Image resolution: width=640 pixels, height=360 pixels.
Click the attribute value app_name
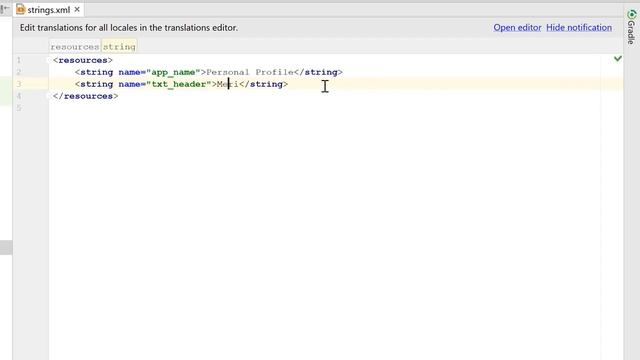coord(173,72)
